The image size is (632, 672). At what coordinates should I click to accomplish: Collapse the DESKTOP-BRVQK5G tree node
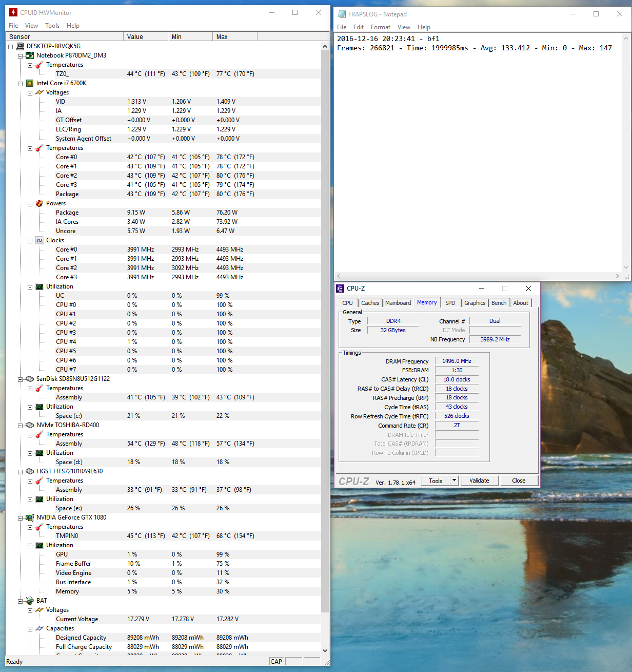pos(11,46)
